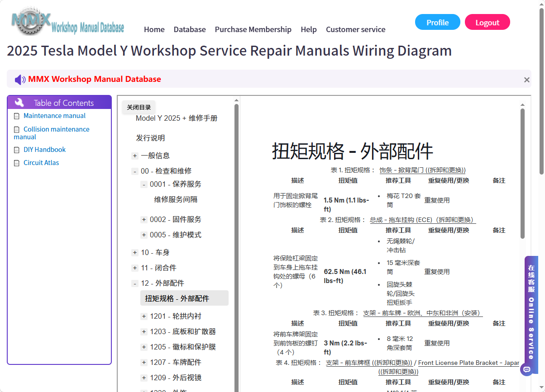Click the document icon beside Collision maintenance manual
The width and height of the screenshot is (545, 392).
click(x=17, y=130)
